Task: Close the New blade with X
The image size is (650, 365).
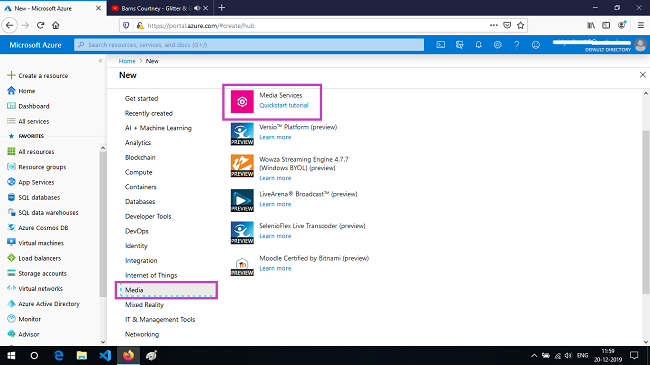Action: pyautogui.click(x=643, y=75)
